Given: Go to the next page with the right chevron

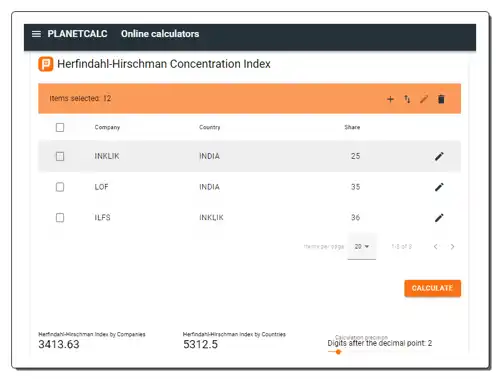Looking at the screenshot, I should click(452, 247).
